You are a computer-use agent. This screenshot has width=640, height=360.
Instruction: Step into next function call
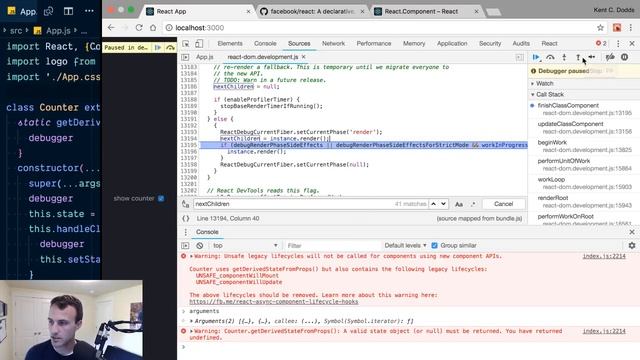[564, 58]
